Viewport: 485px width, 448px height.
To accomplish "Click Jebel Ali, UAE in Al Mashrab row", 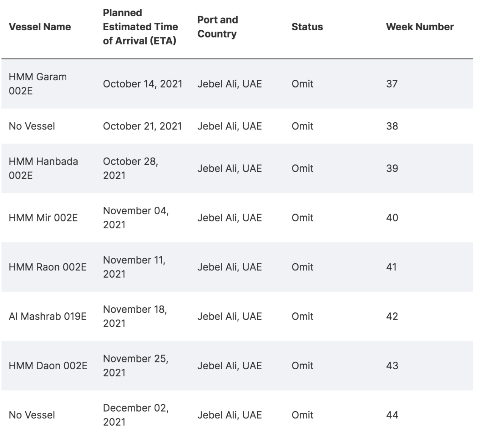I will [229, 316].
